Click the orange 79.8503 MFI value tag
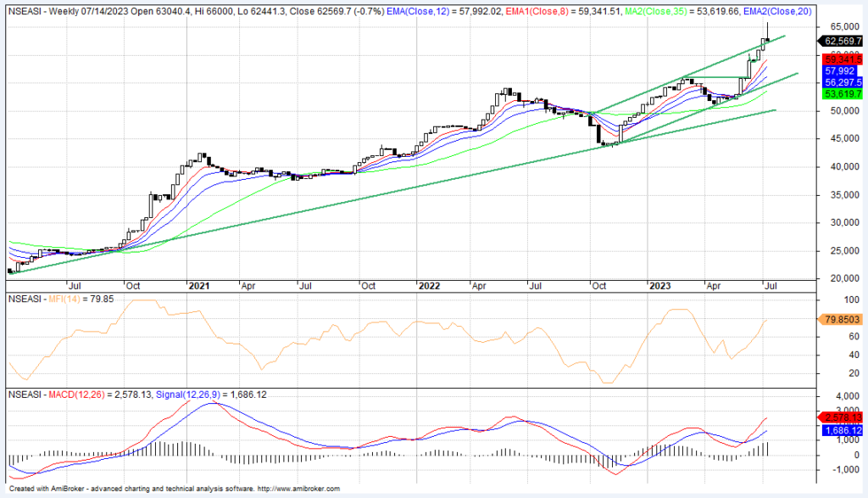868x498 pixels. 841,320
